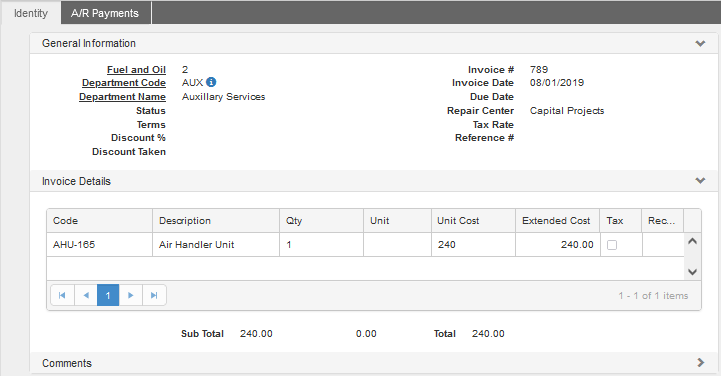The height and width of the screenshot is (376, 721).
Task: Go to next page of invoice details
Action: click(131, 295)
